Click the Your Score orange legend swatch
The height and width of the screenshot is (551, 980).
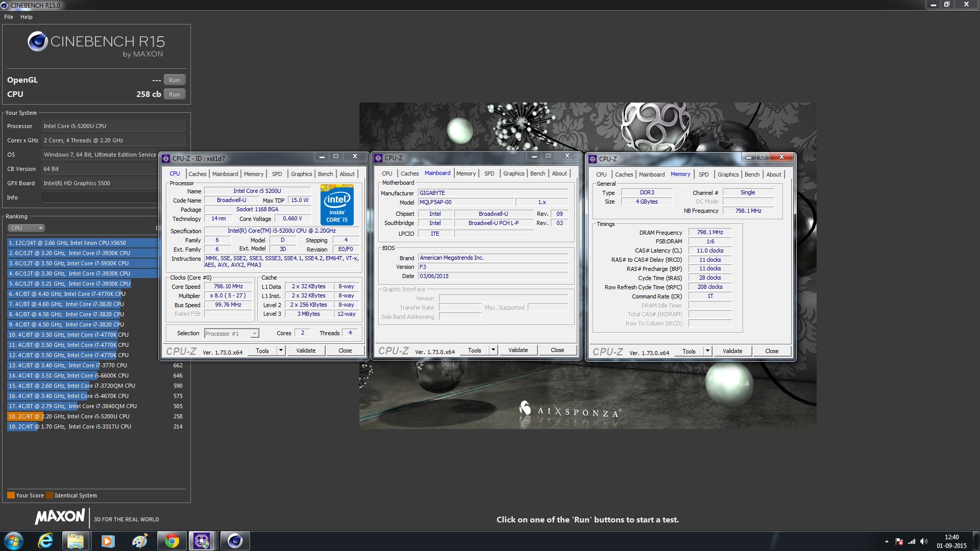[x=11, y=495]
